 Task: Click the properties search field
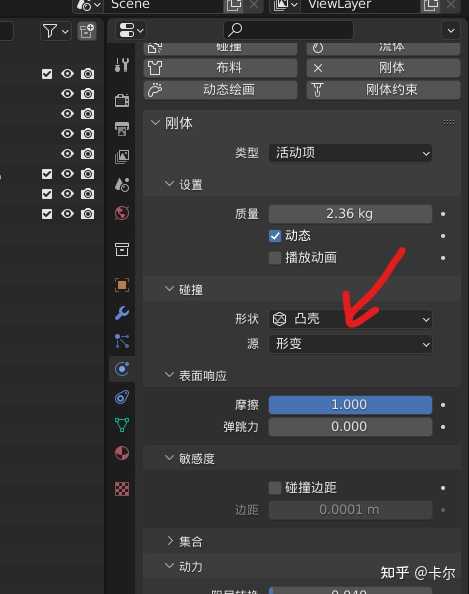click(x=288, y=30)
